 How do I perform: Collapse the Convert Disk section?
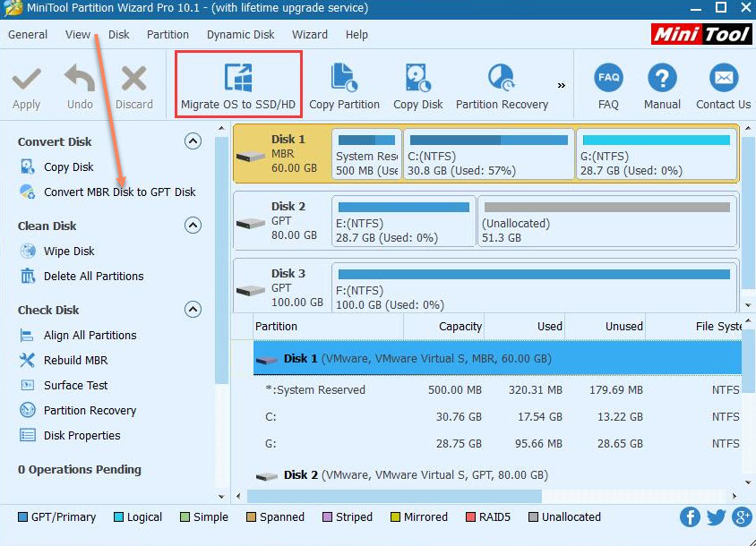193,141
